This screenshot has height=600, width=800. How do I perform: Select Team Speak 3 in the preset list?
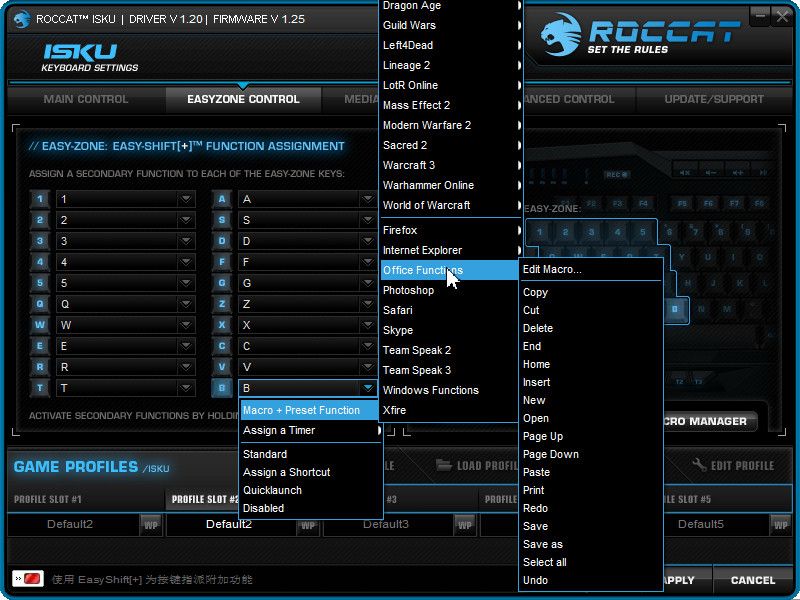(449, 370)
